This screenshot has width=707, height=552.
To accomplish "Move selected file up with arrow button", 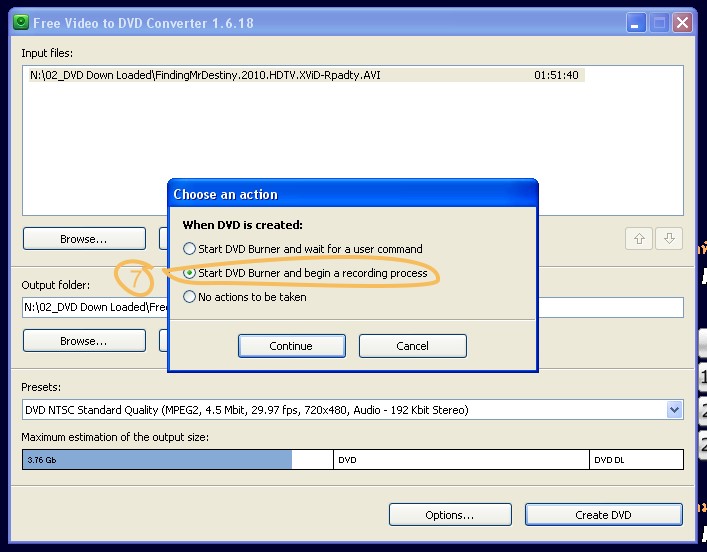I will click(639, 239).
